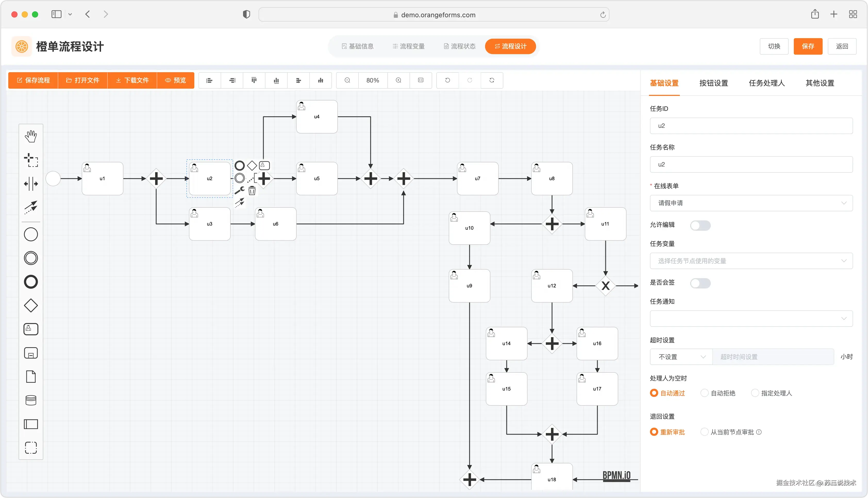The width and height of the screenshot is (868, 498).
Task: Add a gateway from the diamond palette icon
Action: [31, 305]
